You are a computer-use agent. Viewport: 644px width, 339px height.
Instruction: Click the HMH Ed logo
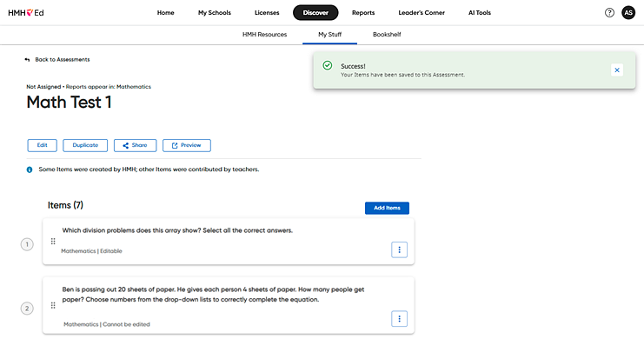[x=26, y=13]
